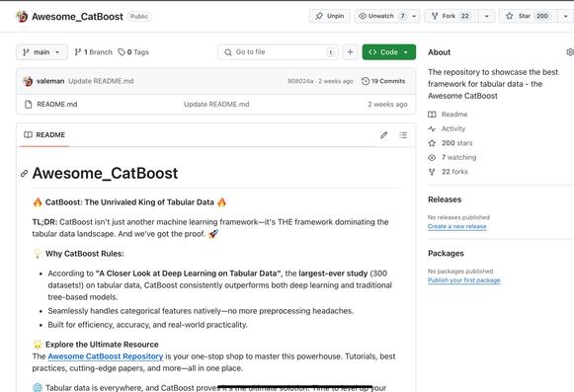The height and width of the screenshot is (392, 574).
Task: Open the README.md file
Action: pyautogui.click(x=56, y=105)
